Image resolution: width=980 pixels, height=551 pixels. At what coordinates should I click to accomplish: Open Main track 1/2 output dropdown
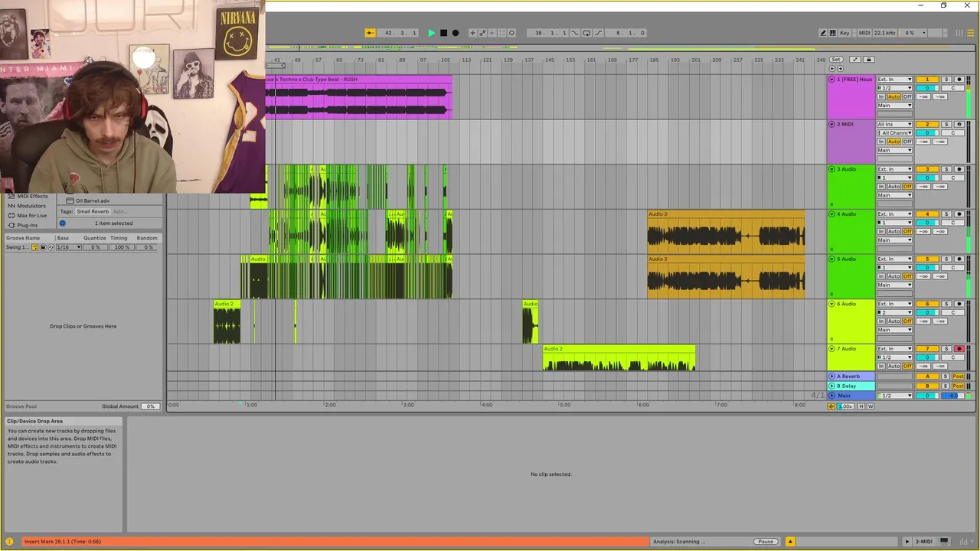point(894,396)
